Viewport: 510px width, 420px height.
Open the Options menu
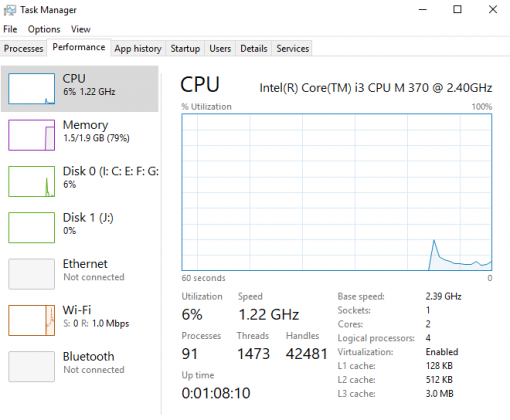tap(44, 29)
